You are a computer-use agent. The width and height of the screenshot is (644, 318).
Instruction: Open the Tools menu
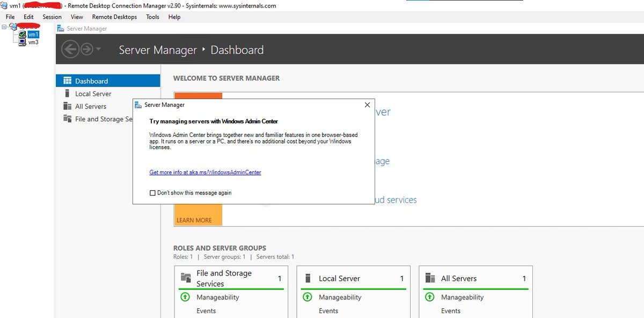tap(153, 17)
